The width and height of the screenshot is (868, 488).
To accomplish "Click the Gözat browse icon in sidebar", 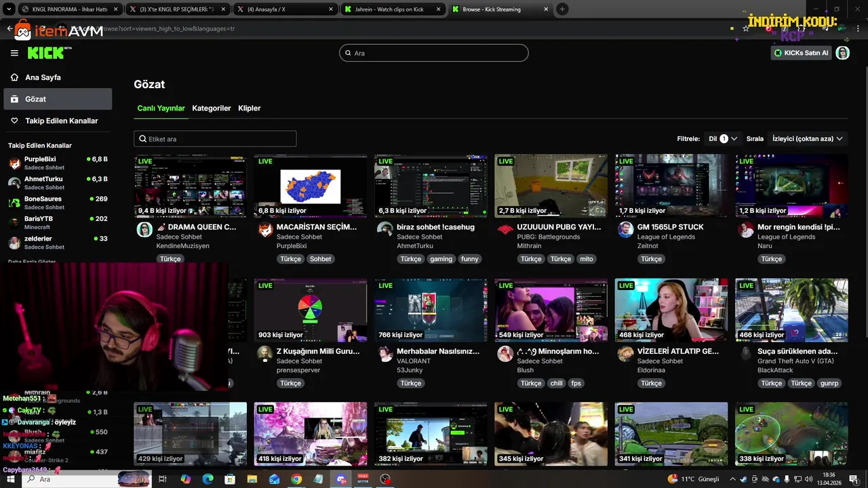I will 14,99.
